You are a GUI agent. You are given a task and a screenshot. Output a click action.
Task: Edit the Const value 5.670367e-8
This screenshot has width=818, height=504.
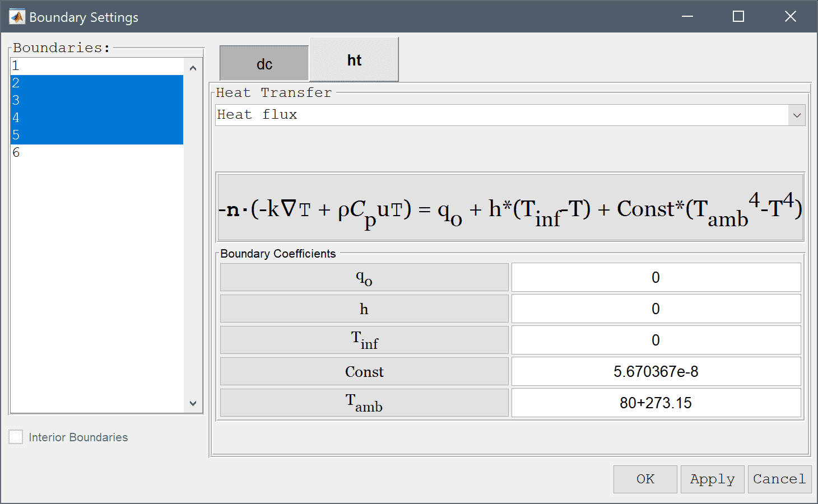tap(656, 371)
